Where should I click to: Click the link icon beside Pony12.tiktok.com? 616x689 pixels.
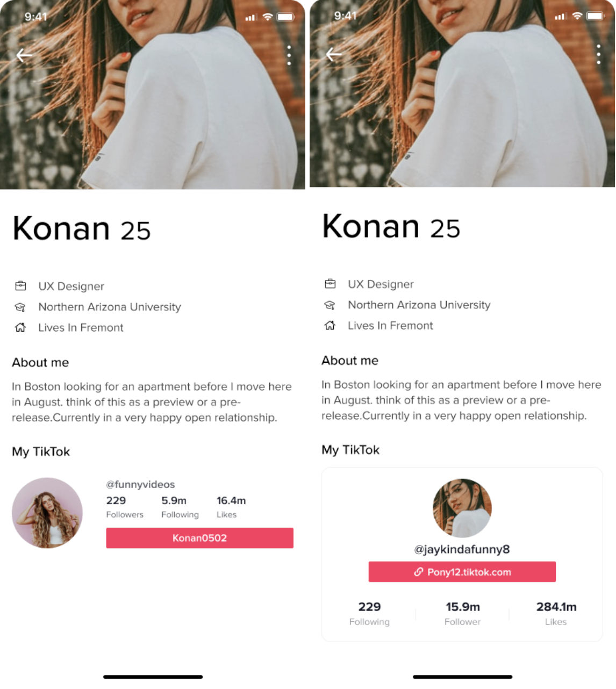(x=418, y=572)
